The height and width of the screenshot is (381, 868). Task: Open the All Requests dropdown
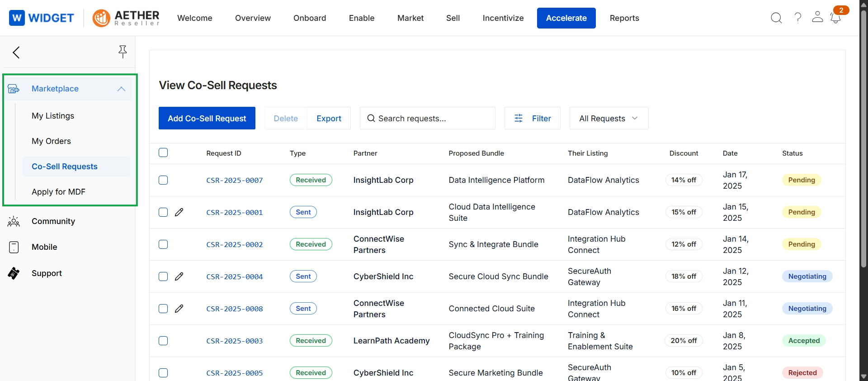coord(609,118)
